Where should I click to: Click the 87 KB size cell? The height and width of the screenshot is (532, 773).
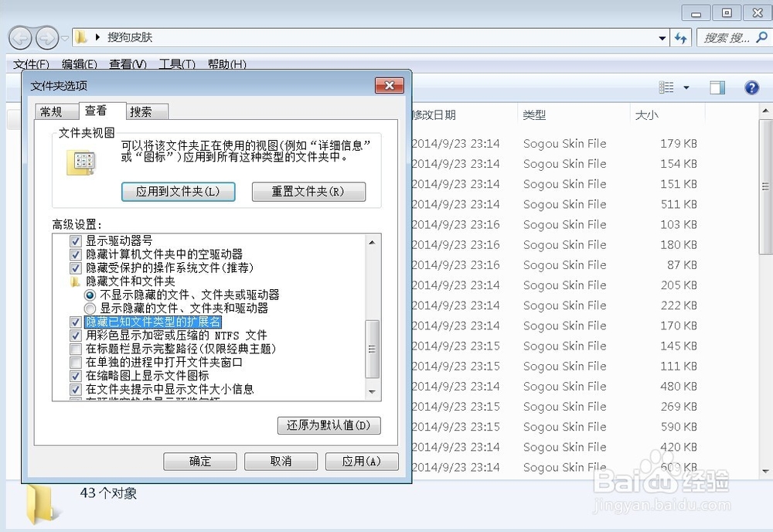682,264
